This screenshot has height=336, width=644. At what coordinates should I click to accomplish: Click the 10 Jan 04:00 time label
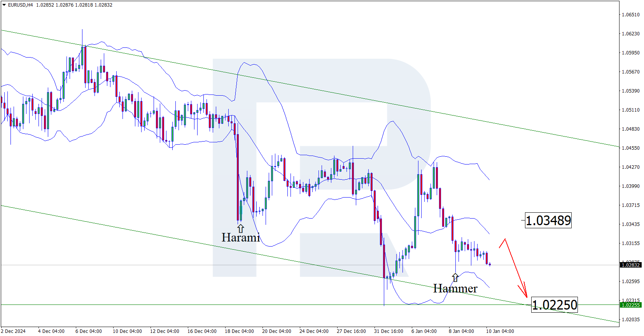(x=500, y=331)
